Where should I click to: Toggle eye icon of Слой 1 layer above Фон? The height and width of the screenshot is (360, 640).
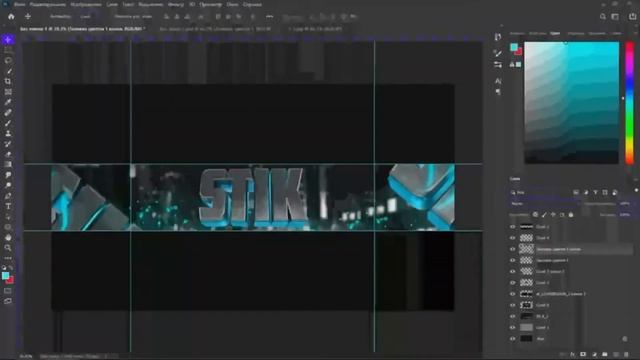point(513,327)
